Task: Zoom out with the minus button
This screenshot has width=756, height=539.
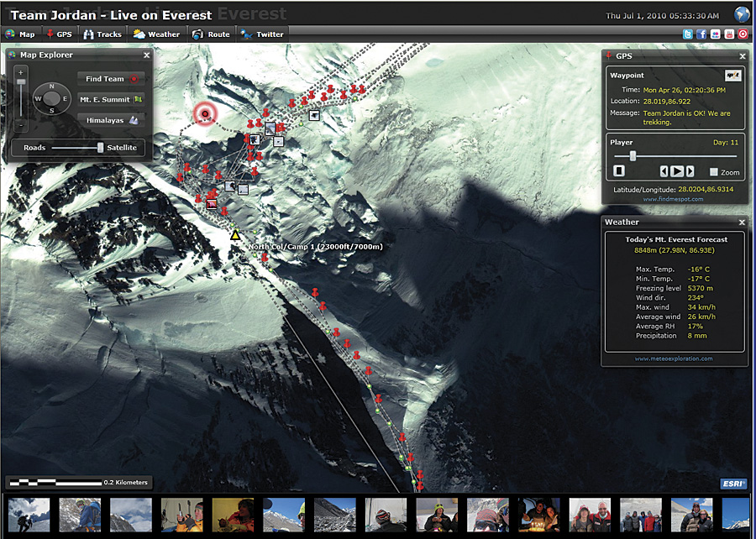Action: pyautogui.click(x=21, y=125)
